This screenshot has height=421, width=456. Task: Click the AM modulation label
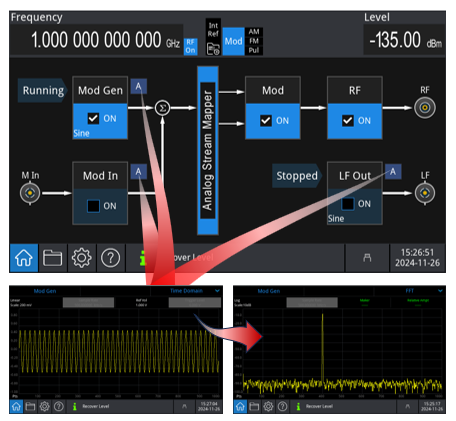click(x=254, y=32)
